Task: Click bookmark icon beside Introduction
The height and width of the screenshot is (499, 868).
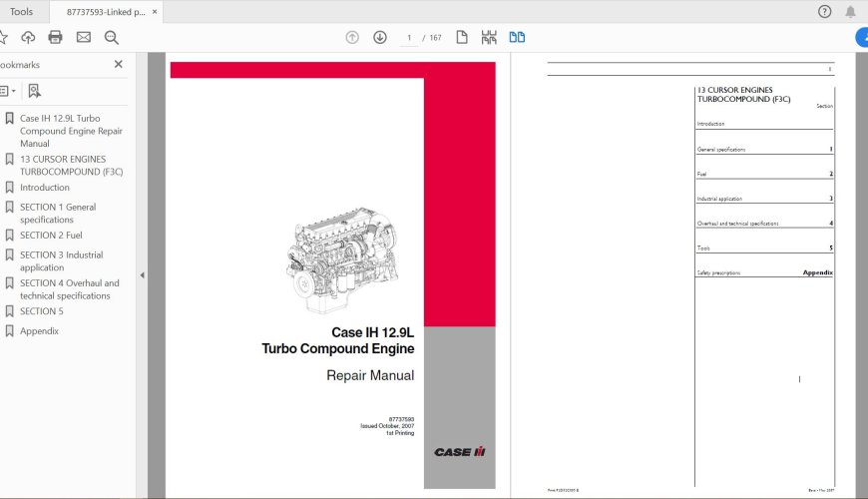Action: tap(9, 188)
